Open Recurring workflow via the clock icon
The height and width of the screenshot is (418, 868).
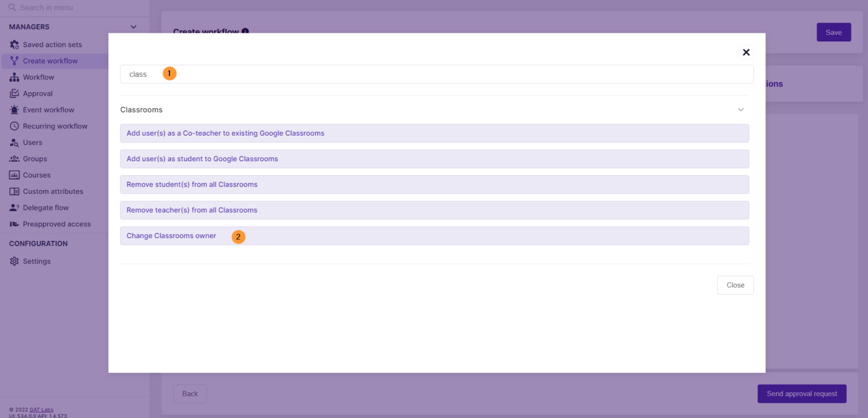14,126
